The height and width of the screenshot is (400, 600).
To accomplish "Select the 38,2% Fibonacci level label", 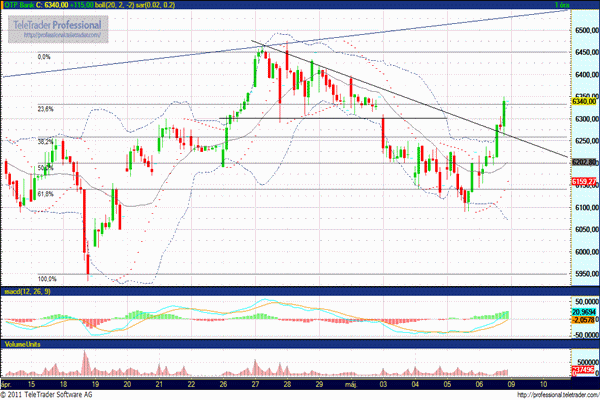I will click(45, 141).
